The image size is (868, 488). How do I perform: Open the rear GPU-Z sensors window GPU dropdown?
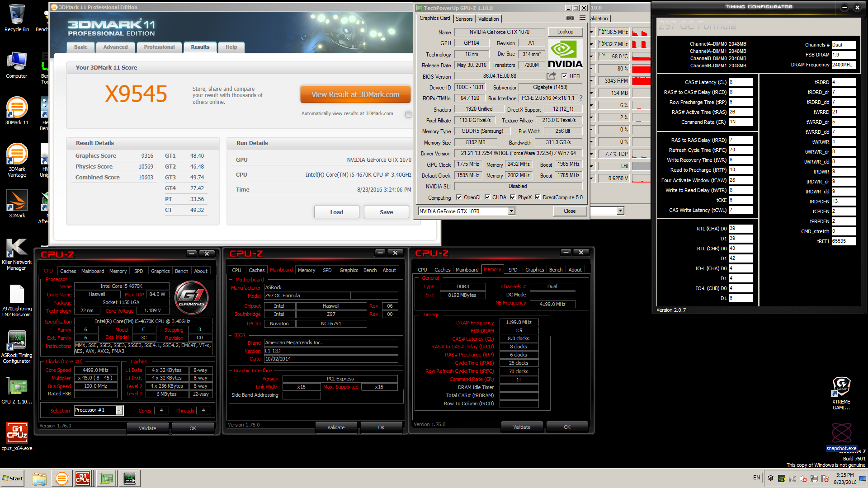pyautogui.click(x=620, y=211)
